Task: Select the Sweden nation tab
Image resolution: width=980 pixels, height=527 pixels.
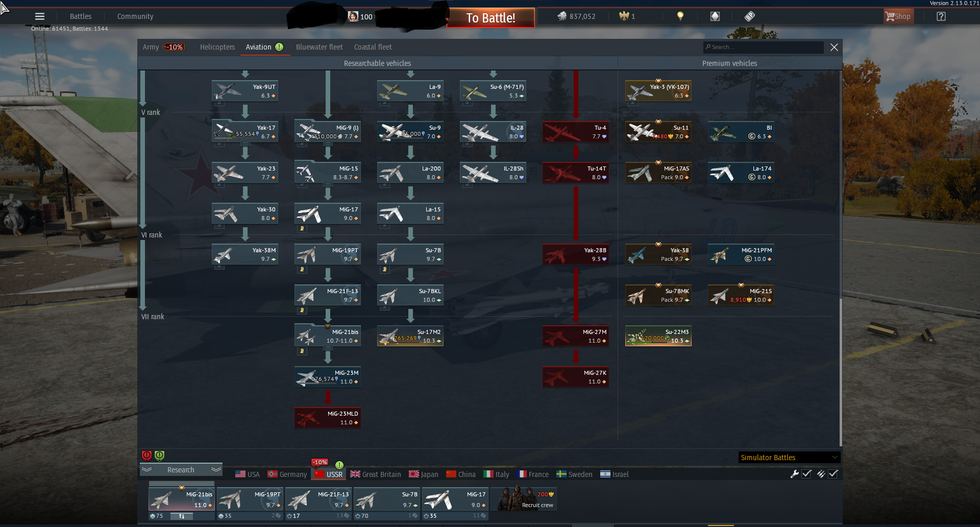Action: [574, 474]
